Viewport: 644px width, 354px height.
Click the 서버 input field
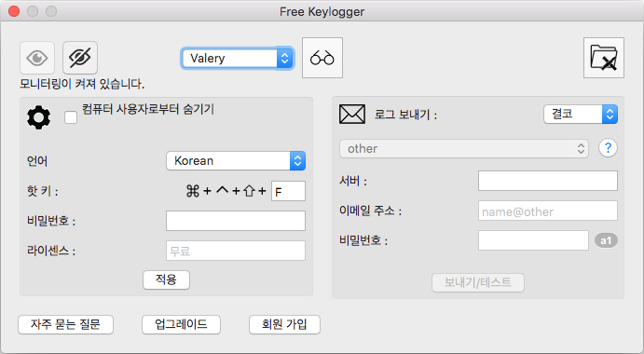click(x=548, y=181)
